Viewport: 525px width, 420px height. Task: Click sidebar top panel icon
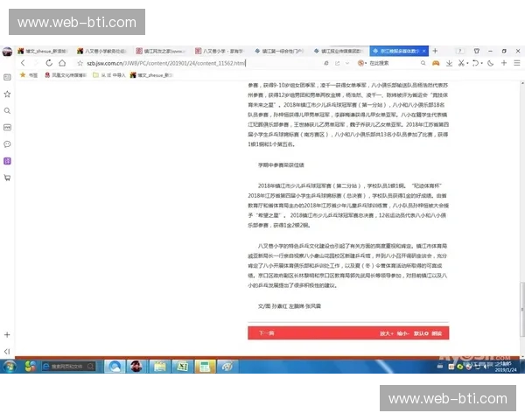[x=7, y=77]
